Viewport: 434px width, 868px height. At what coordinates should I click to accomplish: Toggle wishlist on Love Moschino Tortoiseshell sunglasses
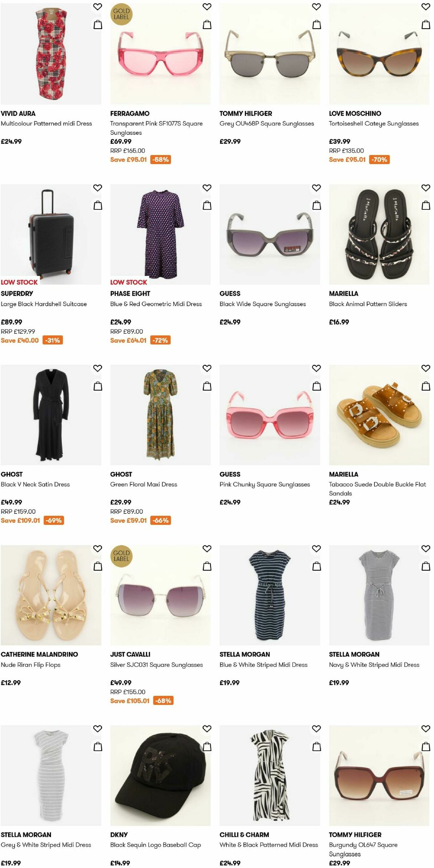pos(426,7)
